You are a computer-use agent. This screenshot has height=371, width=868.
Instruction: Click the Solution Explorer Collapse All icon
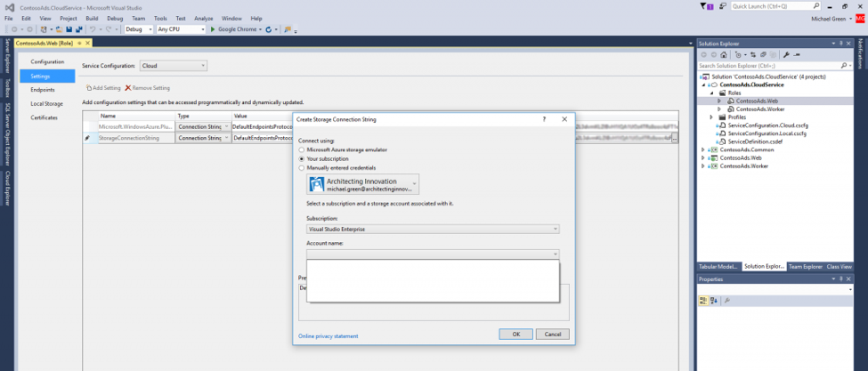763,55
